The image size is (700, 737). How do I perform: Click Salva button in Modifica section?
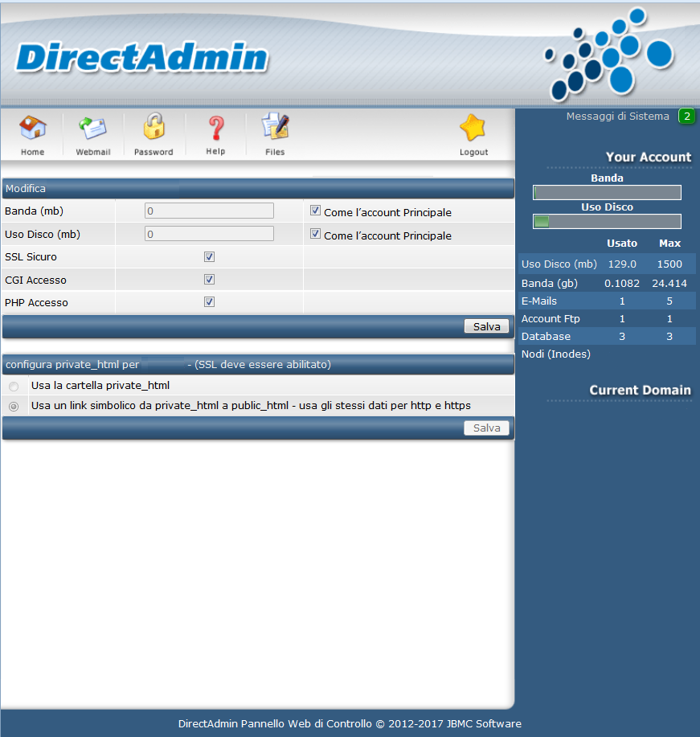486,326
